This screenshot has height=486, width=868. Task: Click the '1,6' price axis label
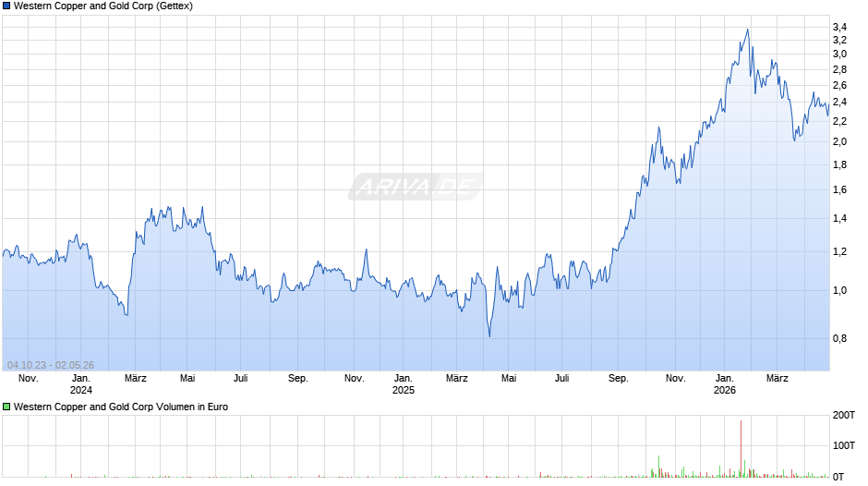point(839,190)
